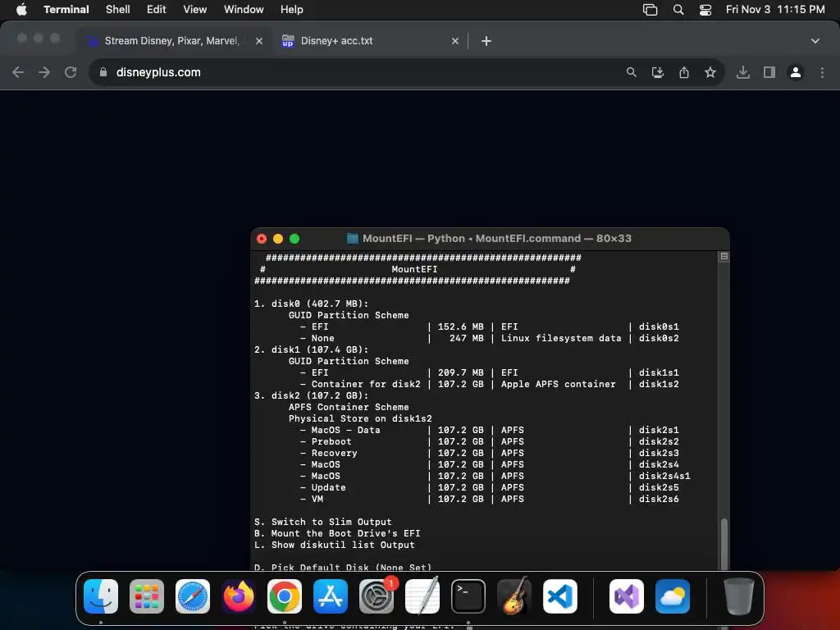Open Safari from the Dock

[193, 596]
